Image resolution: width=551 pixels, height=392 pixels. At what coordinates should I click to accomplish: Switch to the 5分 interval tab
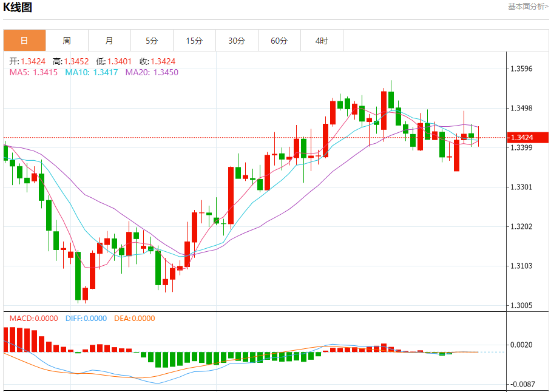(152, 41)
